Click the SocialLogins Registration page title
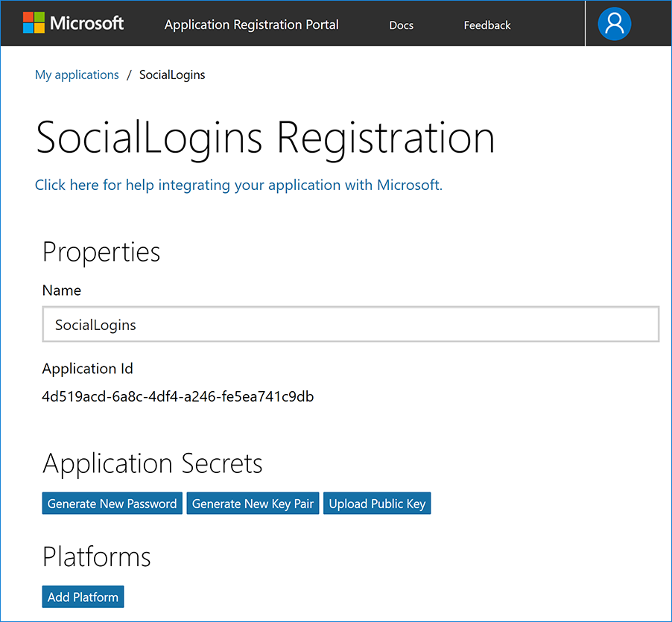 264,137
